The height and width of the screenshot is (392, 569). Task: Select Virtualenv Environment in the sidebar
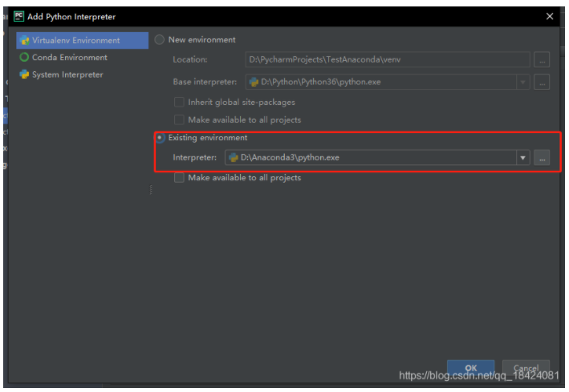[83, 40]
